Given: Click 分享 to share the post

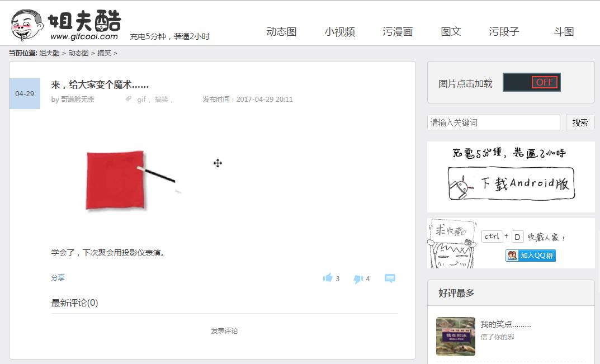Looking at the screenshot, I should click(x=59, y=277).
